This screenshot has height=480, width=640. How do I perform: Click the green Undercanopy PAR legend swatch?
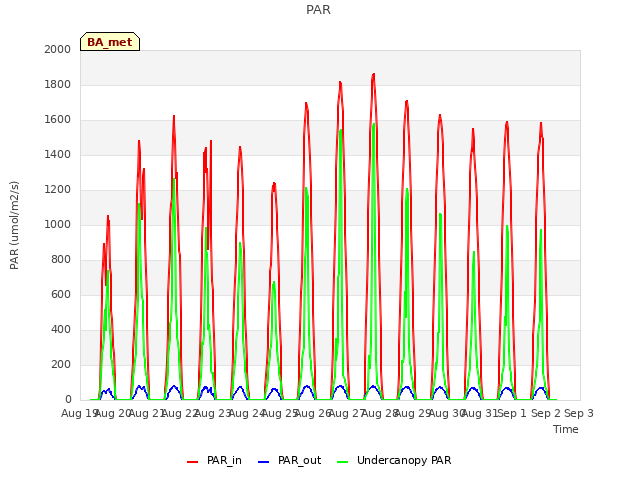(343, 461)
